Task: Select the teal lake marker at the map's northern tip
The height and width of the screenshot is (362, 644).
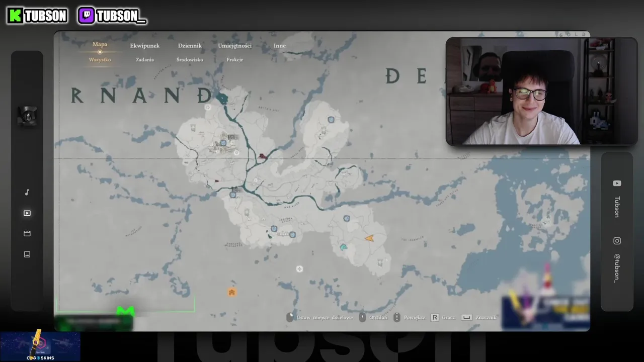Action: pos(222,98)
